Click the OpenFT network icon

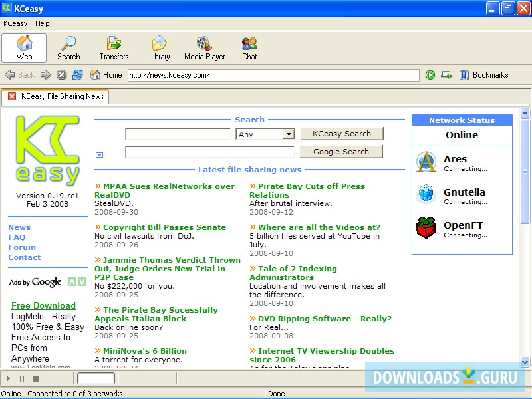click(x=426, y=227)
